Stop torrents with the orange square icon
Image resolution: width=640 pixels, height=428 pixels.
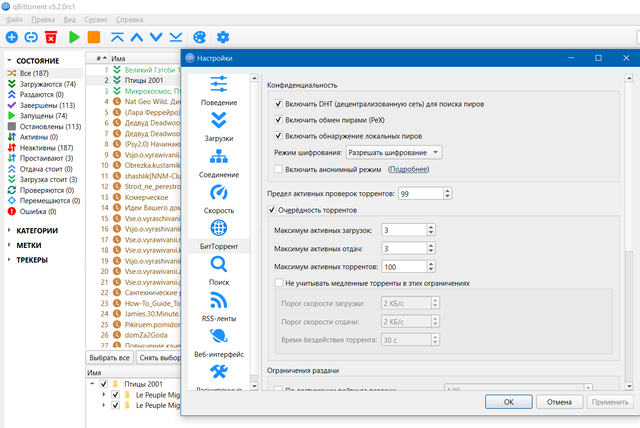click(x=94, y=37)
